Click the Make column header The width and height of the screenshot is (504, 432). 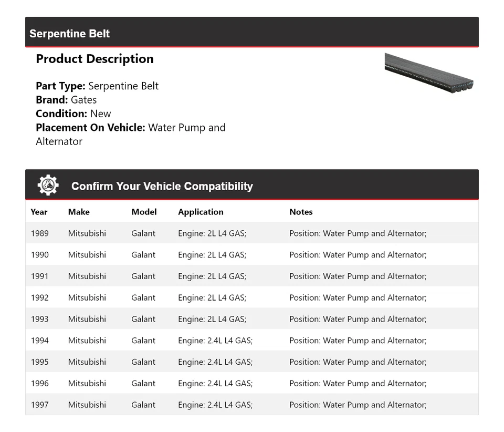79,212
